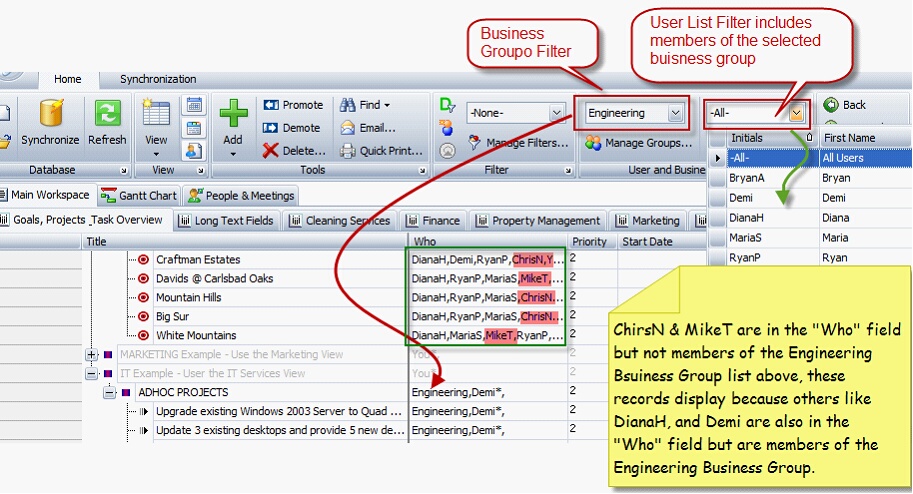
Task: Switch to the Cleaning Services view tab
Action: click(340, 221)
